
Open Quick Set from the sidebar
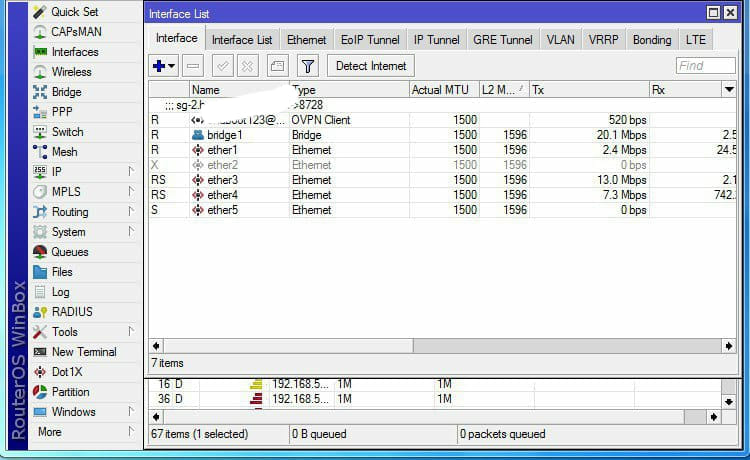[74, 11]
